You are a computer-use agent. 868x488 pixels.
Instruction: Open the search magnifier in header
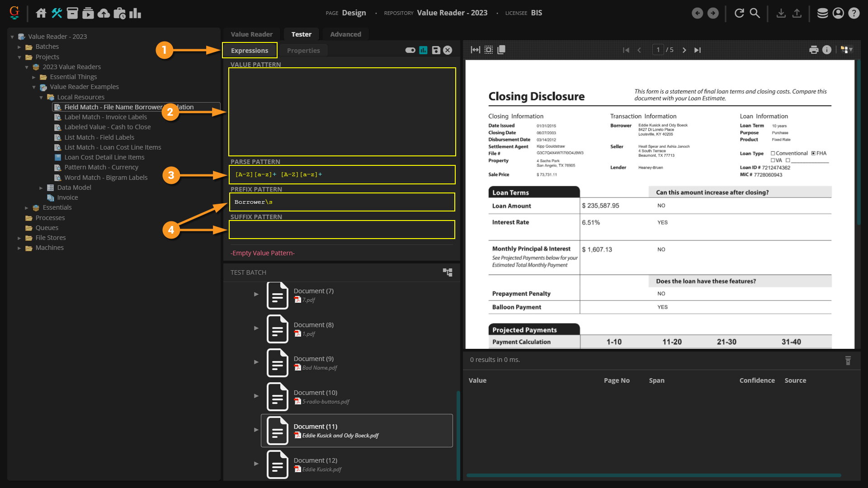click(755, 13)
